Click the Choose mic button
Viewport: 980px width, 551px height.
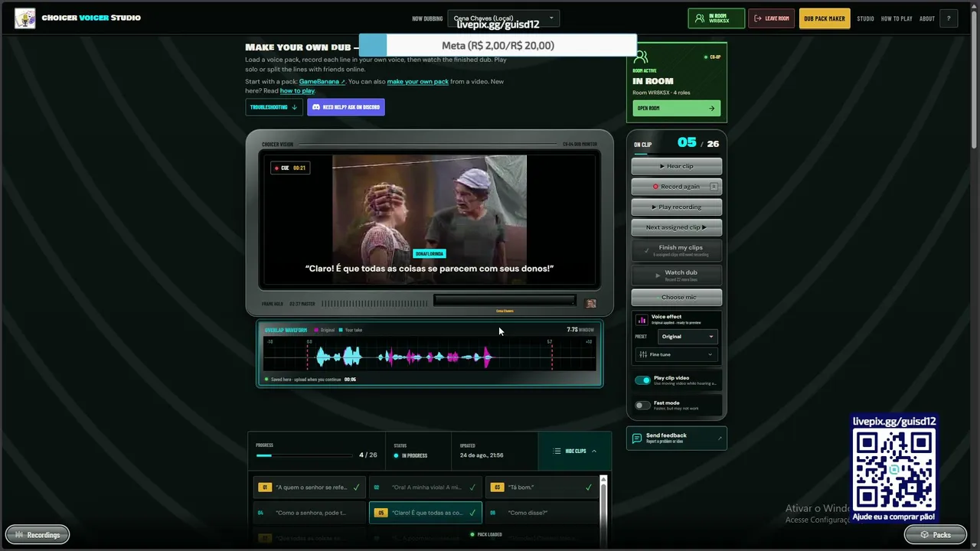click(677, 298)
